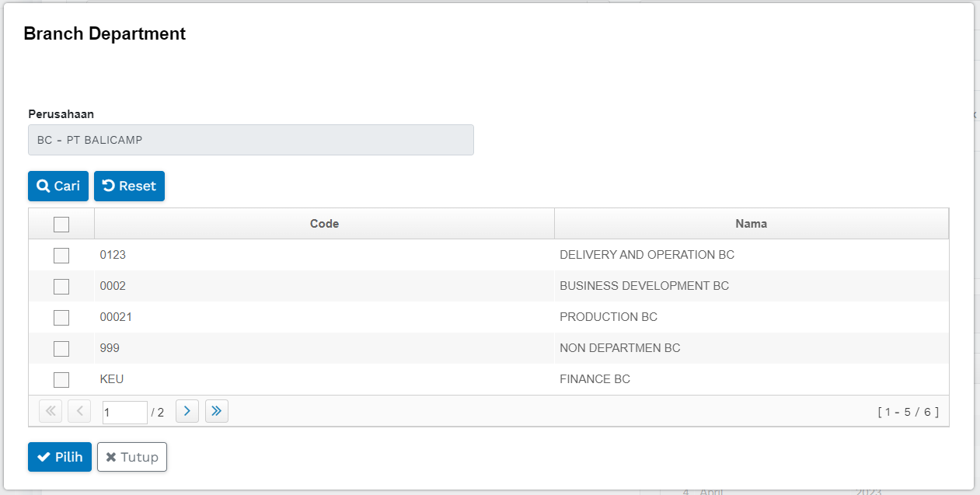
Task: Select the Finance BC checkbox
Action: 61,380
